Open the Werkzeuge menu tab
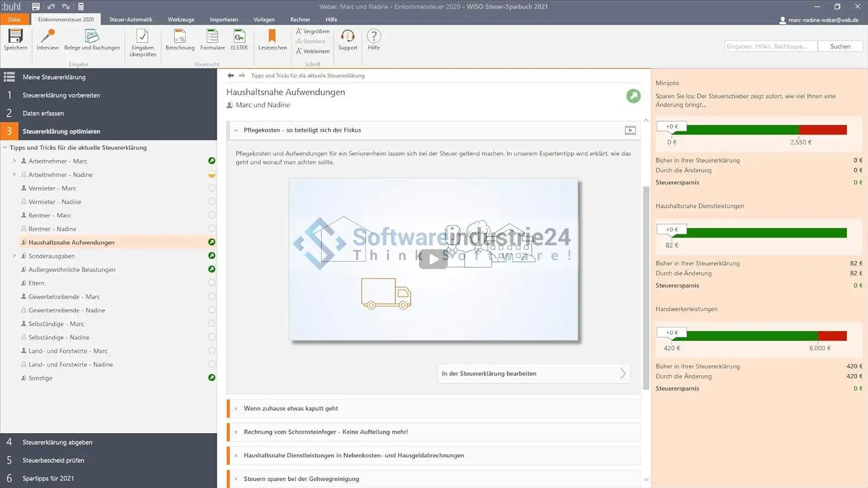The image size is (868, 488). 181,20
